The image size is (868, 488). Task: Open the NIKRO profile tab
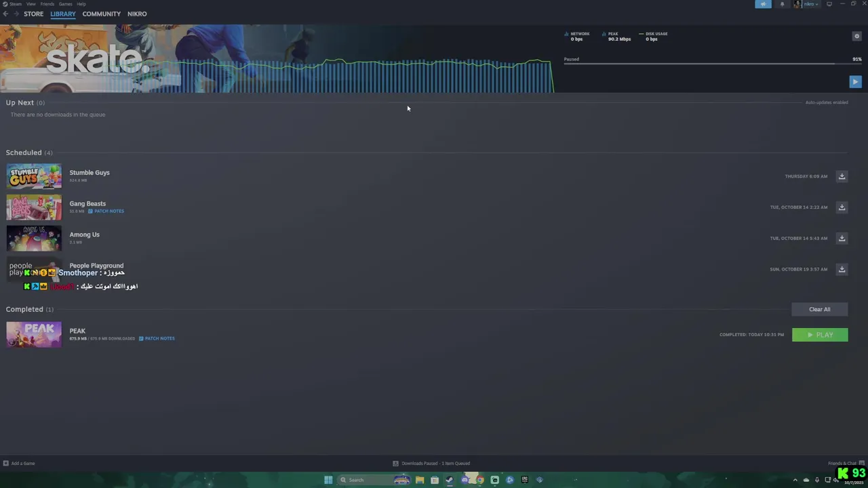tap(137, 14)
